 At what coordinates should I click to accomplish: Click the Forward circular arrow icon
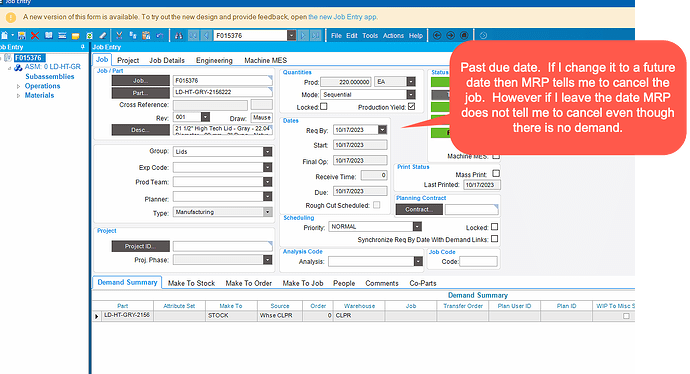[x=450, y=36]
